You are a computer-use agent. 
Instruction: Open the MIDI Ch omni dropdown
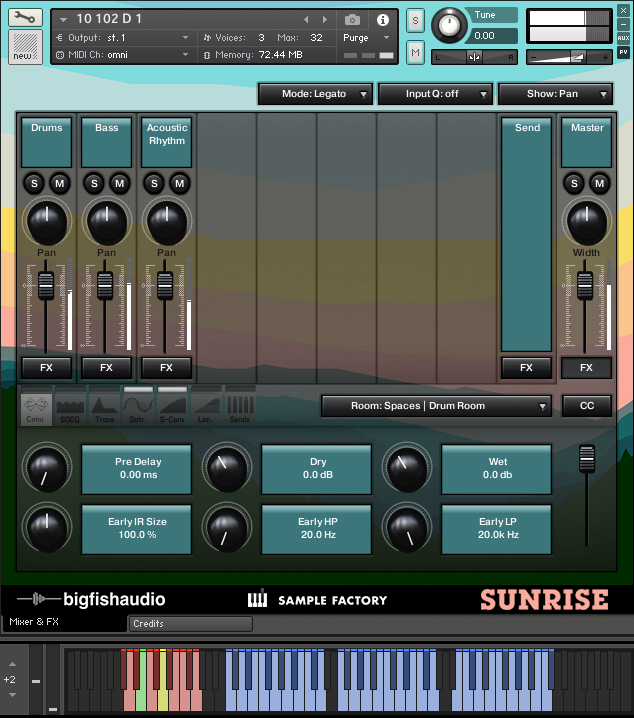click(123, 55)
